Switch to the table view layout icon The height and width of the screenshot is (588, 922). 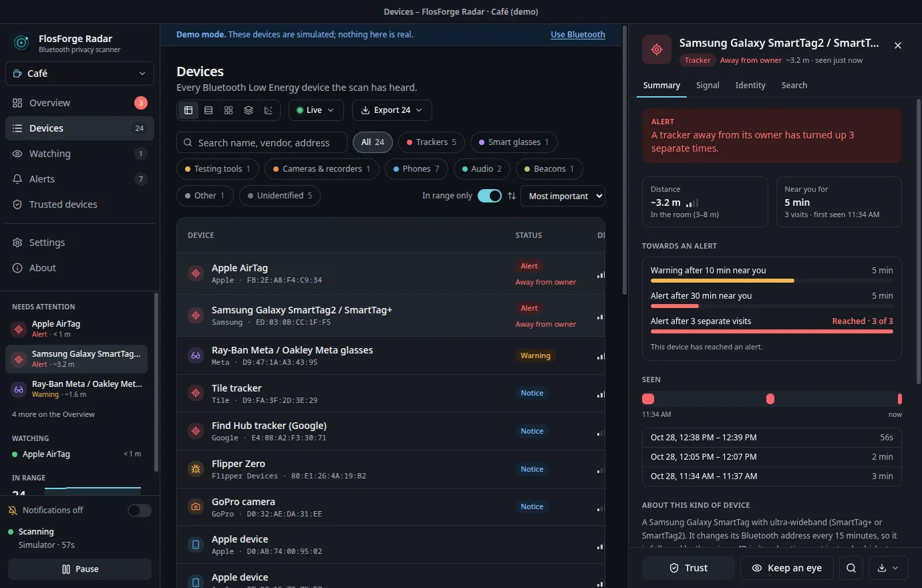tap(188, 110)
